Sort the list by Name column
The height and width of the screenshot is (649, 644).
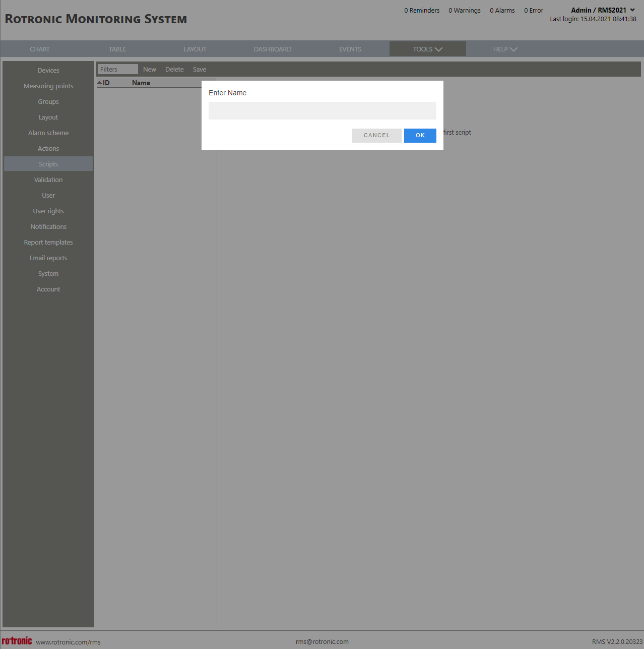[141, 83]
